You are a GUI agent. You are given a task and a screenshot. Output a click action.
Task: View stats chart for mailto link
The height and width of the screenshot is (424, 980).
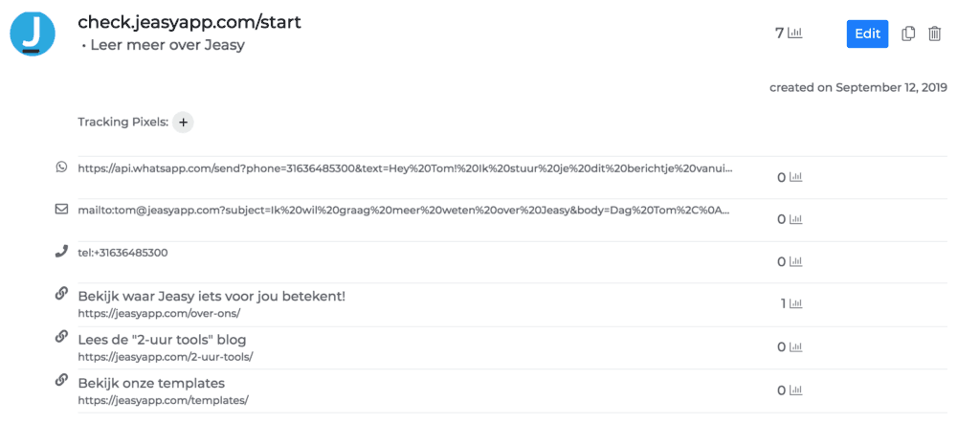(x=795, y=219)
